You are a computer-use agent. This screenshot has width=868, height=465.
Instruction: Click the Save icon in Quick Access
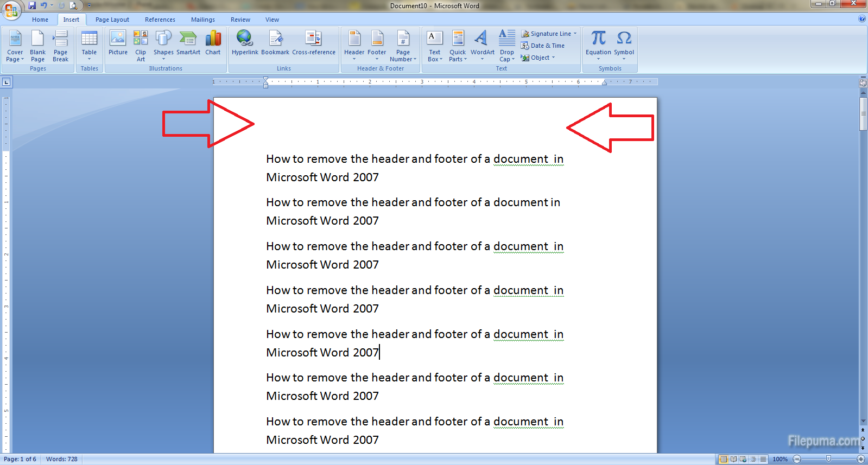click(32, 5)
